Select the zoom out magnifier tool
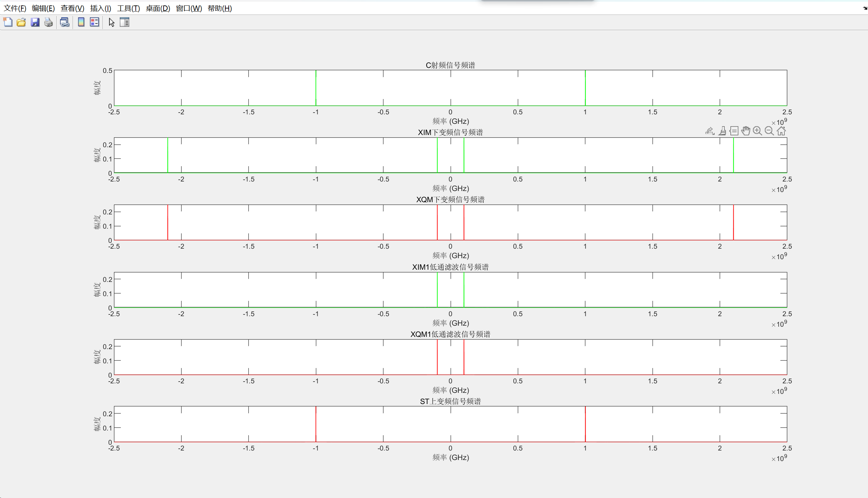Screen dimensions: 868x498 point(770,131)
